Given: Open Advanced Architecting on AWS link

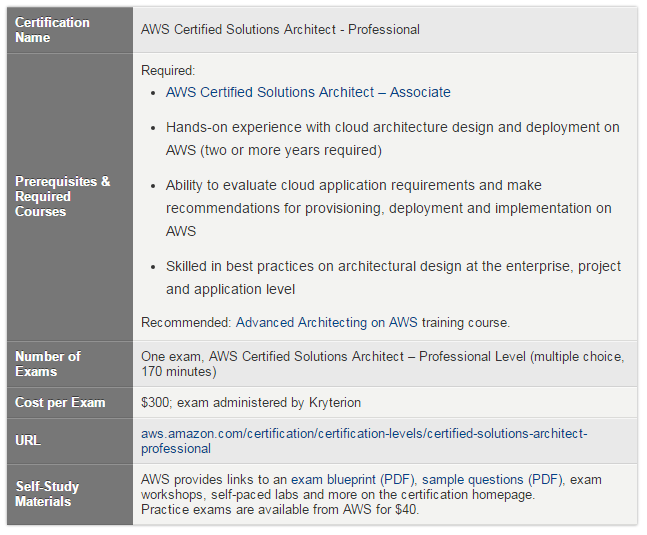Looking at the screenshot, I should click(326, 323).
